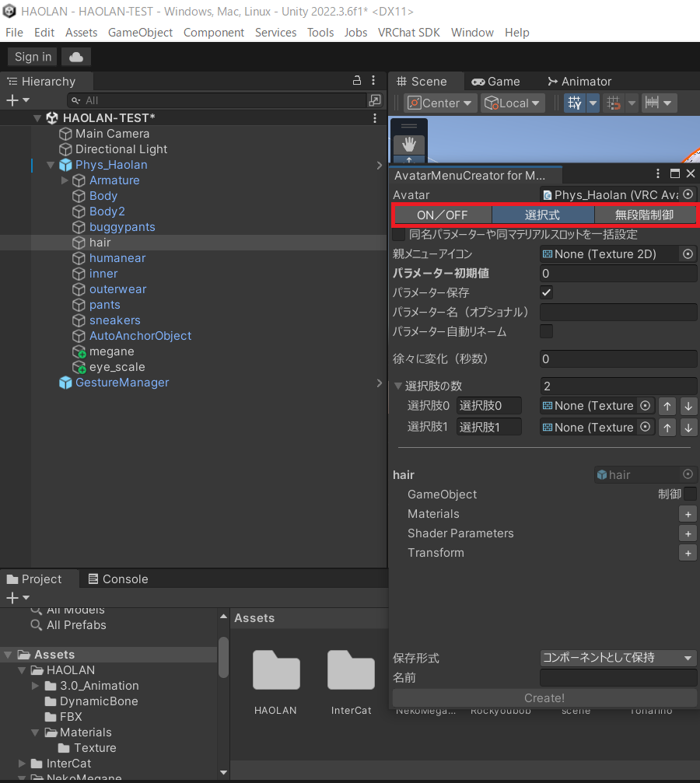Viewport: 700px width, 783px height.
Task: Open the Component menu
Action: 214,33
